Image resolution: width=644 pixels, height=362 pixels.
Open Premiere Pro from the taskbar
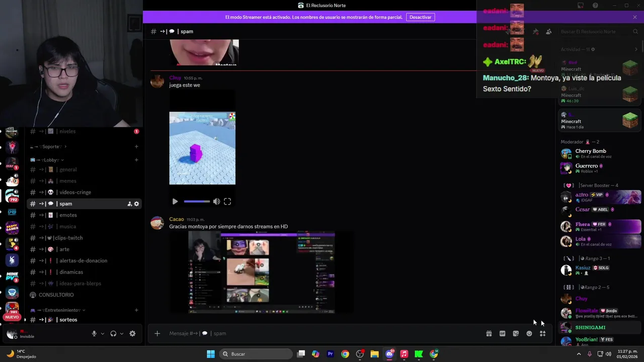click(x=331, y=354)
